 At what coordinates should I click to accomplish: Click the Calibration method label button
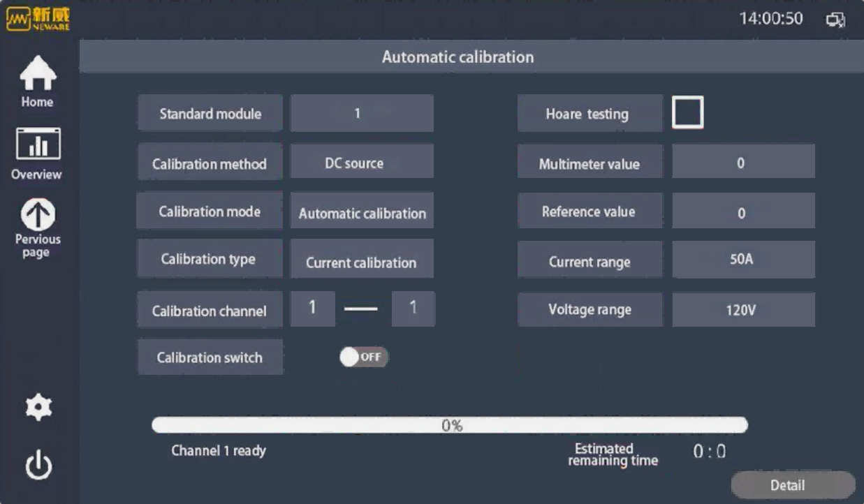(x=210, y=163)
